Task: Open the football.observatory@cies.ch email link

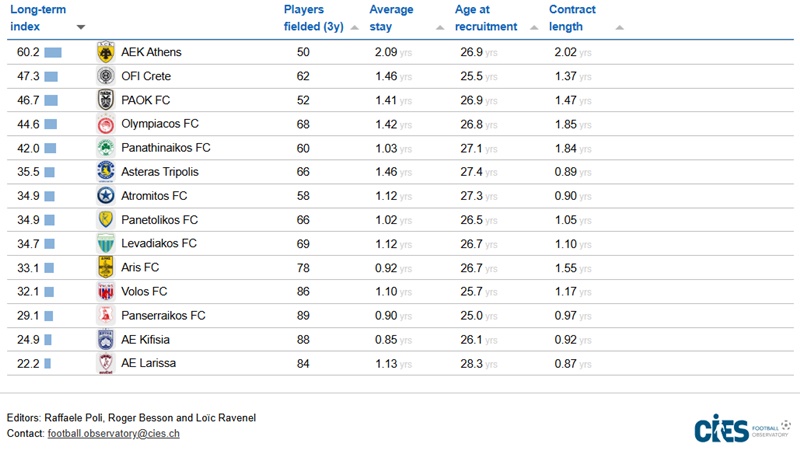Action: coord(113,433)
